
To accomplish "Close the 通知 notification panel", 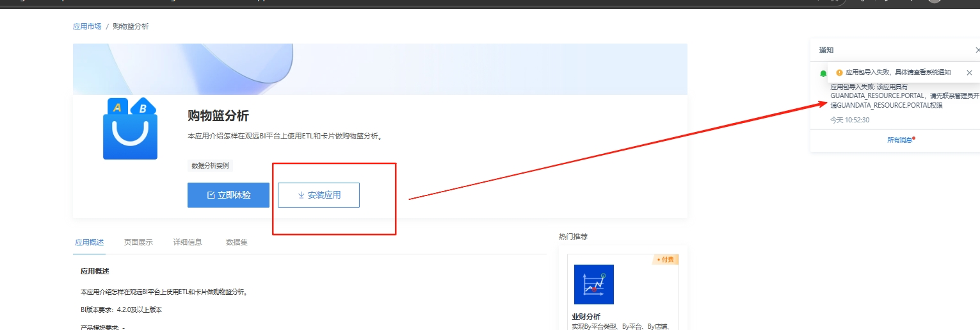I will 977,50.
